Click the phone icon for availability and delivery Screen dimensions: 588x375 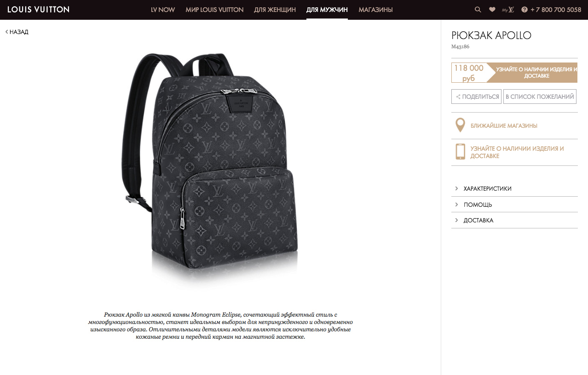coord(460,152)
